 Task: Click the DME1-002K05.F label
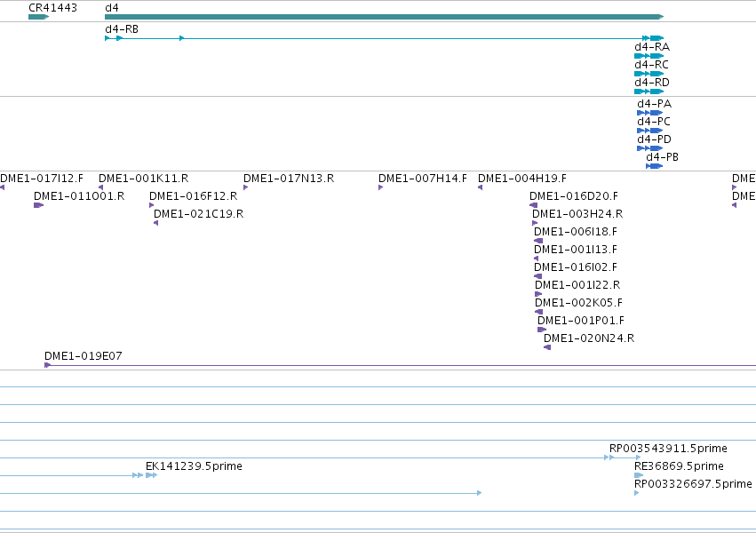click(x=578, y=303)
